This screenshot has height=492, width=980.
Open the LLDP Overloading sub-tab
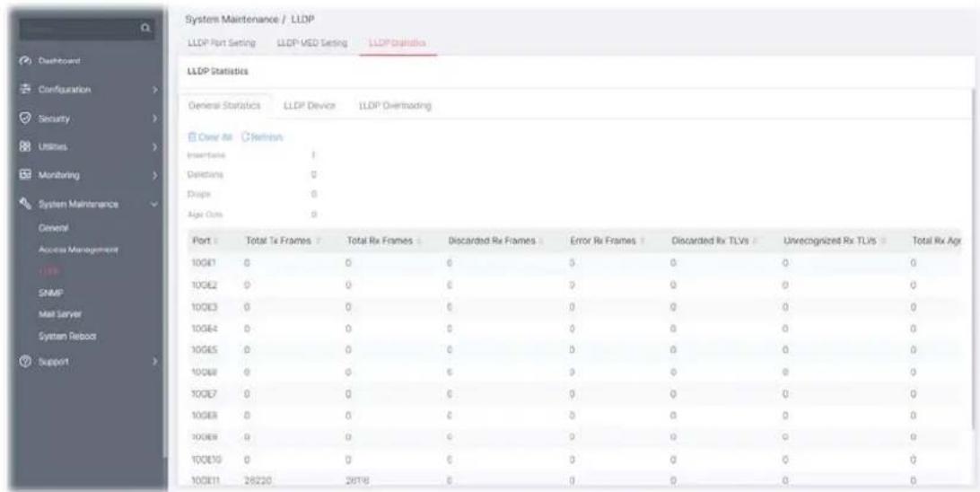click(x=395, y=106)
